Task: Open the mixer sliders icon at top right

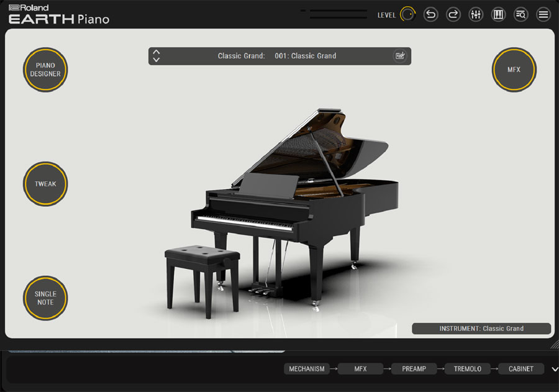Action: tap(476, 14)
